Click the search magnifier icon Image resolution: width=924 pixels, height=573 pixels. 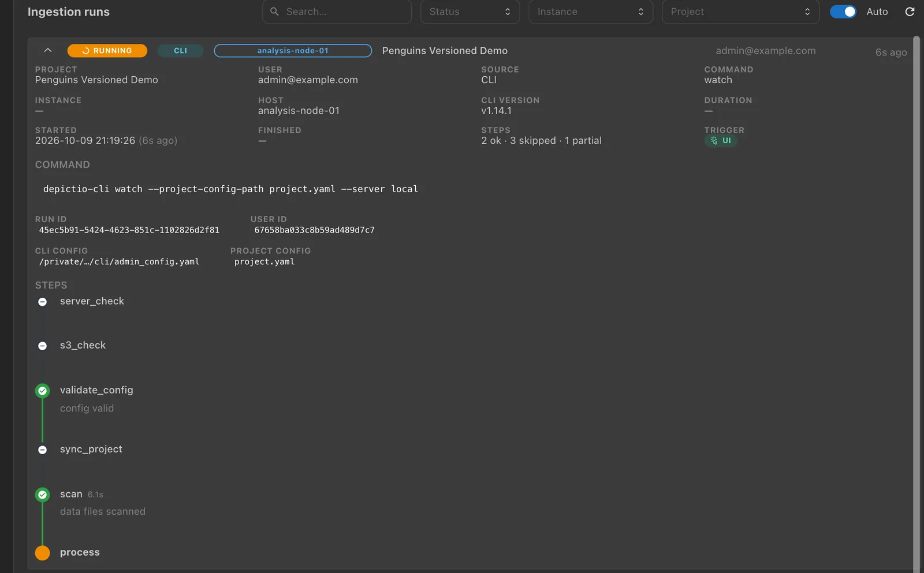click(274, 12)
